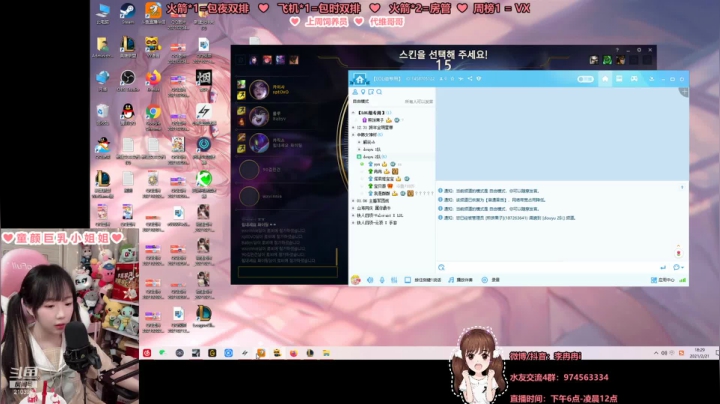Expand the third top-level channel group in the tree
The height and width of the screenshot is (404, 720).
[x=354, y=135]
